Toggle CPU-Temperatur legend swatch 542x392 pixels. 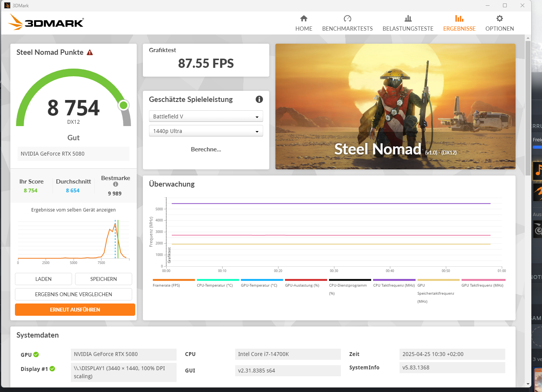pyautogui.click(x=218, y=280)
